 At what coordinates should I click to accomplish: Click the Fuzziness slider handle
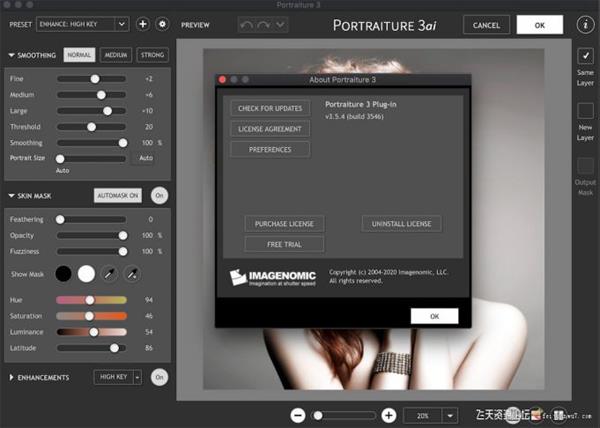(123, 252)
